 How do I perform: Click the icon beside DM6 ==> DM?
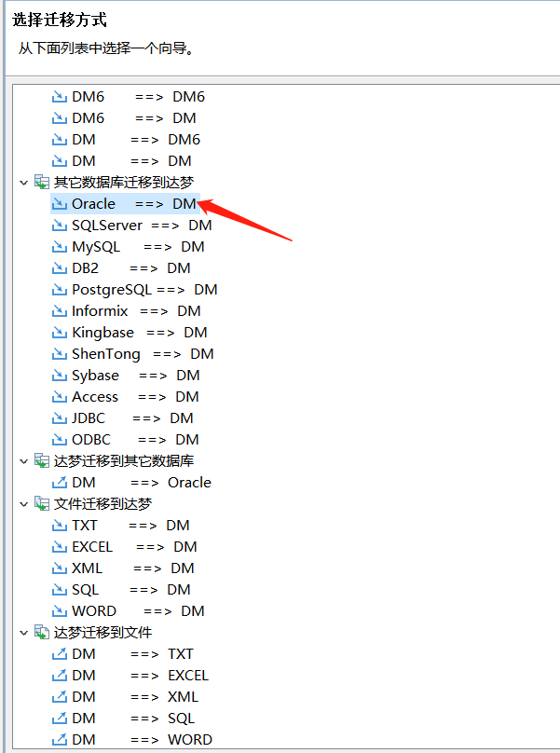point(59,118)
